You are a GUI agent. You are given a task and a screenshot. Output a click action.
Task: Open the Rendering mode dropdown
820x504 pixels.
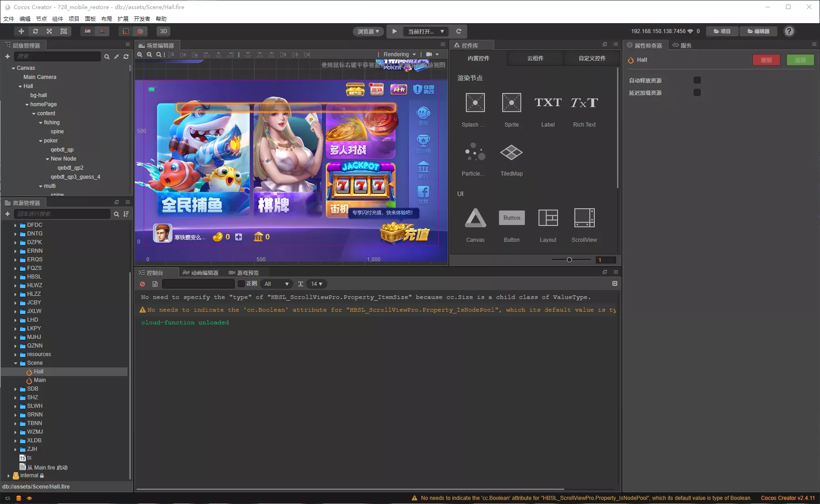(x=399, y=54)
